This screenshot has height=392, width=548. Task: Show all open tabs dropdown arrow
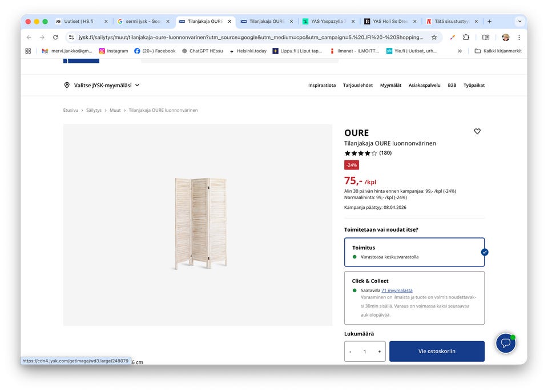519,21
